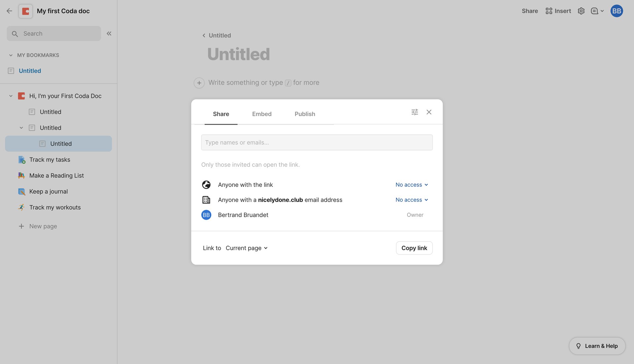Collapse the sidebar using the double-chevron icon
This screenshot has width=634, height=364.
109,33
